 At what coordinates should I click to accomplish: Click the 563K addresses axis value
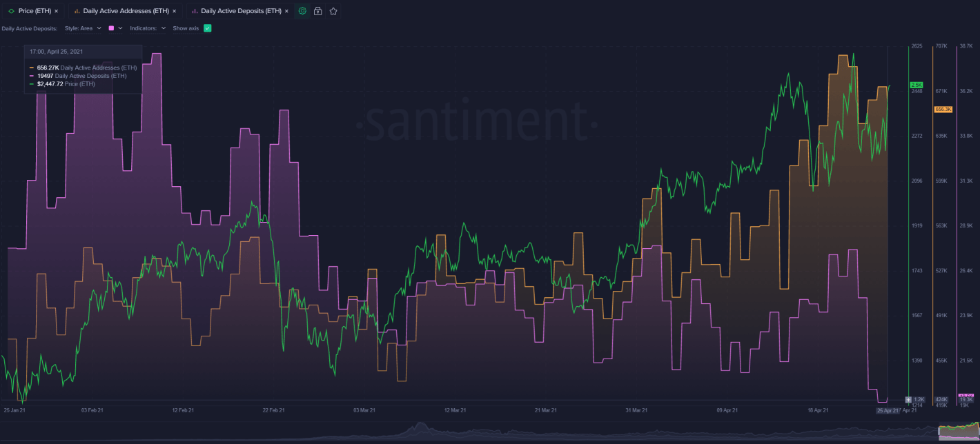[x=941, y=225]
